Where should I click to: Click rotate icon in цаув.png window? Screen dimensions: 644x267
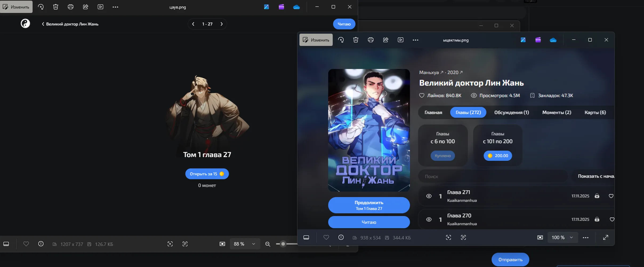click(x=41, y=7)
